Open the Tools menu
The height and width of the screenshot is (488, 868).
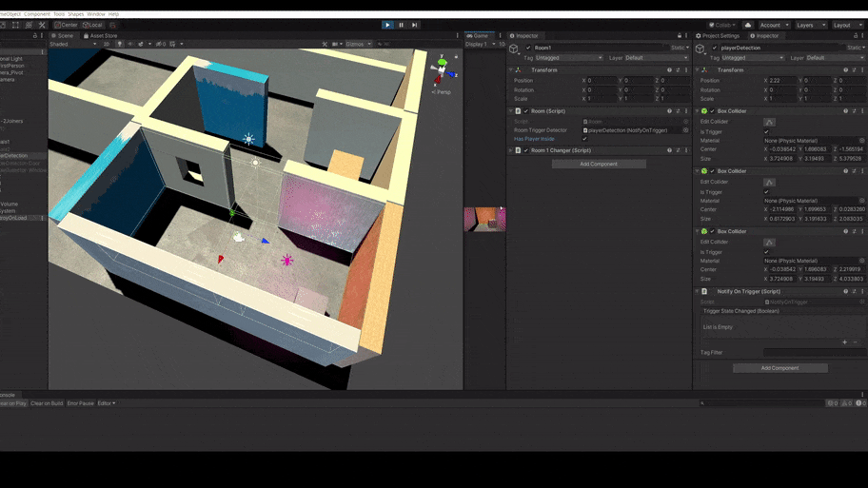(59, 14)
